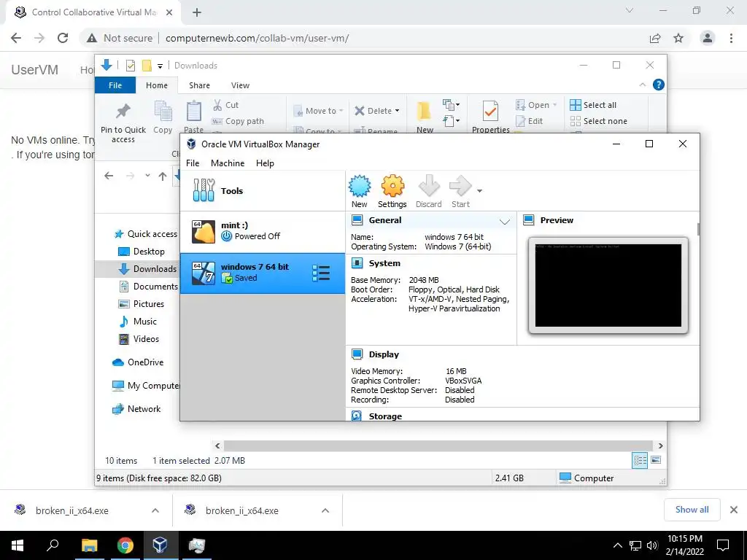Select Downloads in Explorer sidebar

(x=147, y=269)
